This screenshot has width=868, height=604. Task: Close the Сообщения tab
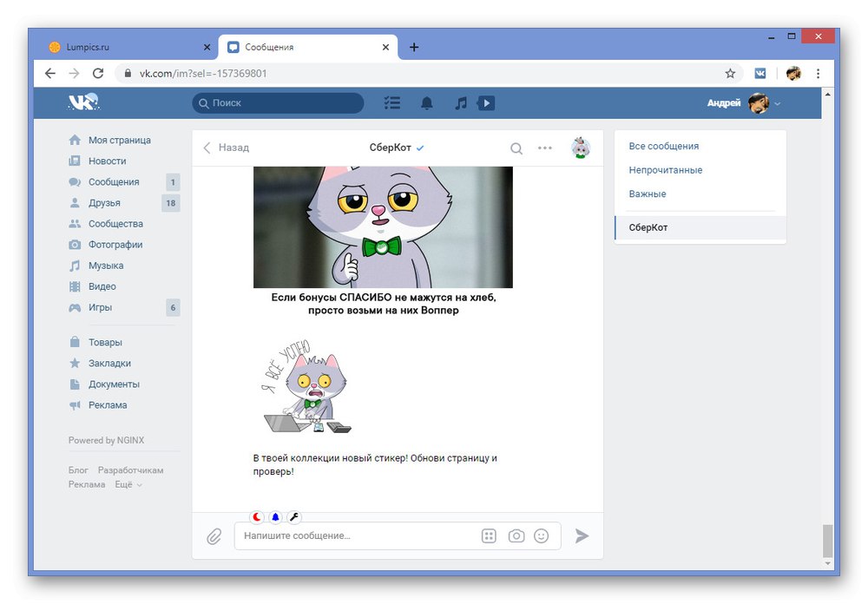[x=386, y=47]
